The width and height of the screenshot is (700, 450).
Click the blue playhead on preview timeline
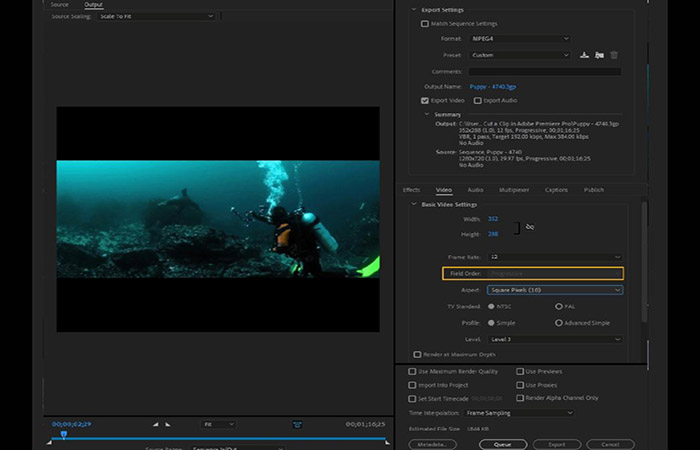point(64,434)
